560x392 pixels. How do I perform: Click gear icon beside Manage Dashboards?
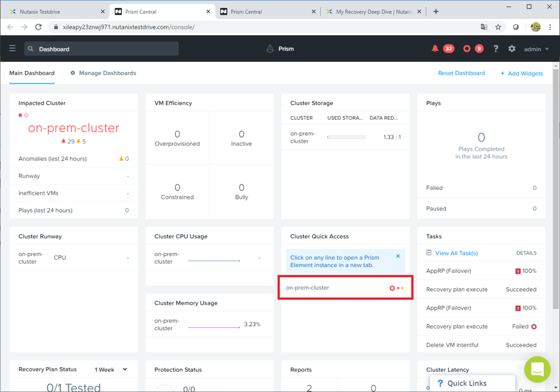click(73, 73)
